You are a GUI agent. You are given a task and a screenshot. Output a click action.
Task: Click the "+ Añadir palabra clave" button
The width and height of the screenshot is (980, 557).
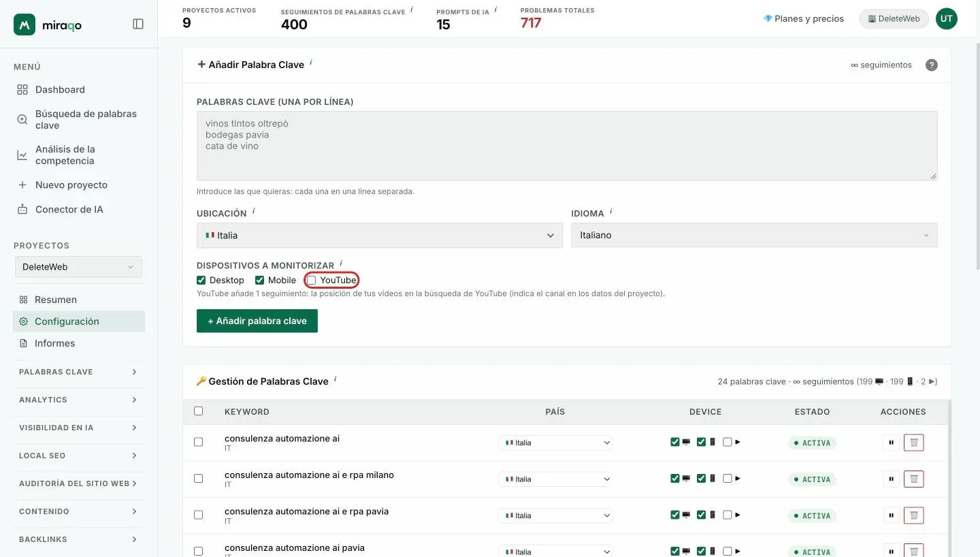[x=257, y=321]
